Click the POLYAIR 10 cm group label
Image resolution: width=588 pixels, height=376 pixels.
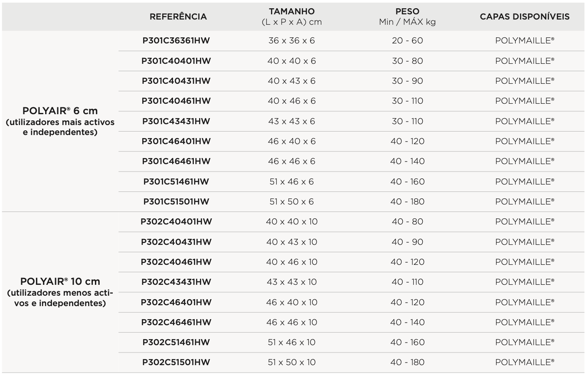coord(60,282)
